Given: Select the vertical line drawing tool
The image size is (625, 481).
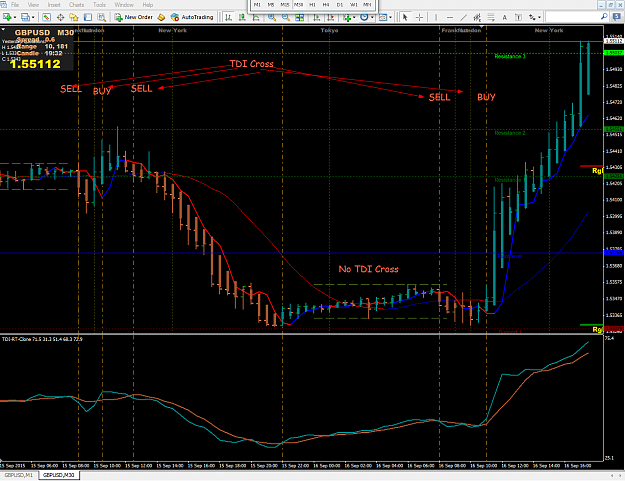Looking at the screenshot, I should 436,17.
